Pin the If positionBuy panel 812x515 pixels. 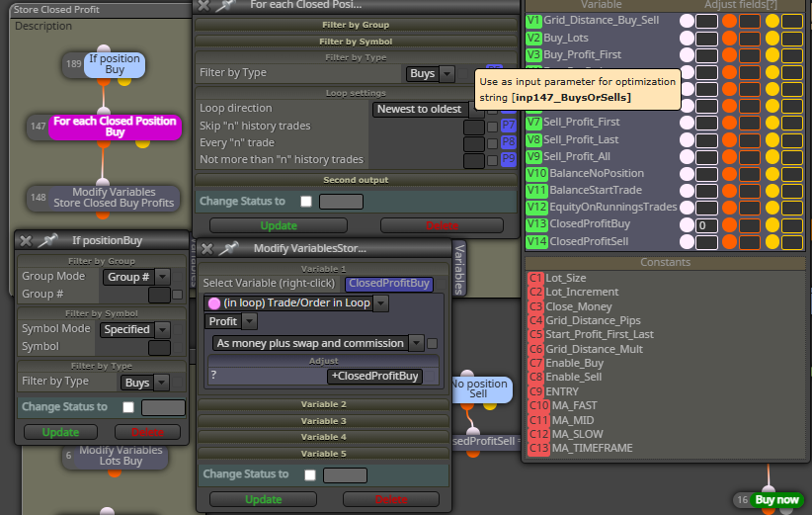(x=47, y=240)
